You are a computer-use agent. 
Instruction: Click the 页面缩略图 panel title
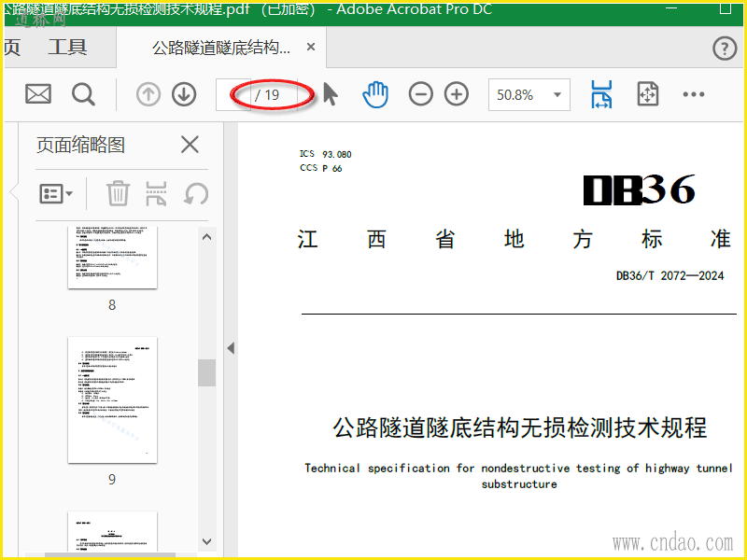pyautogui.click(x=80, y=145)
